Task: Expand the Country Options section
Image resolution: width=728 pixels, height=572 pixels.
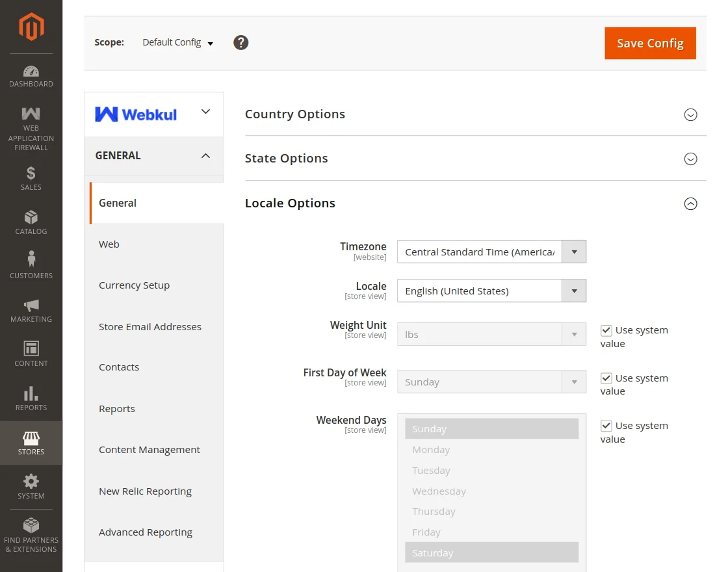Action: (x=690, y=114)
